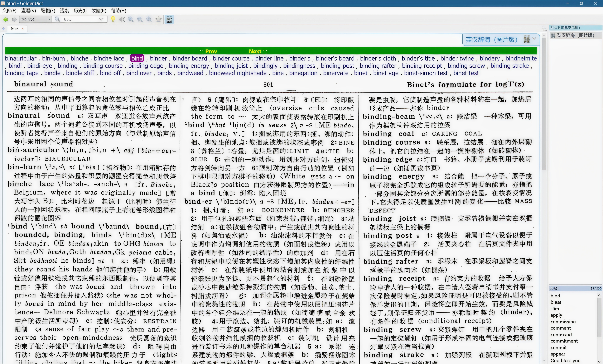
Task: Select history item command
Action: click(561, 335)
